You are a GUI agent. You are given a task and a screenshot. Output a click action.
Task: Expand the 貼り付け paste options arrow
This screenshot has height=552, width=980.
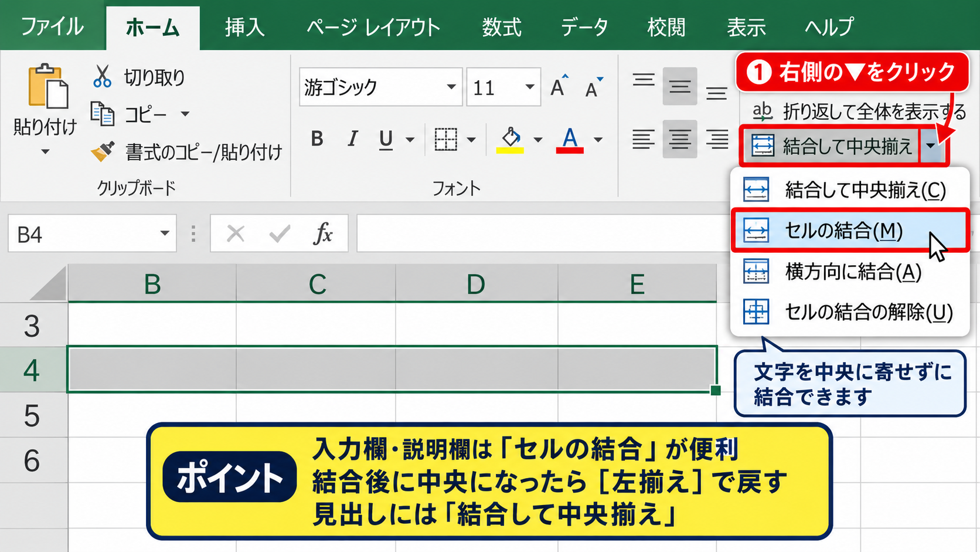[x=45, y=152]
